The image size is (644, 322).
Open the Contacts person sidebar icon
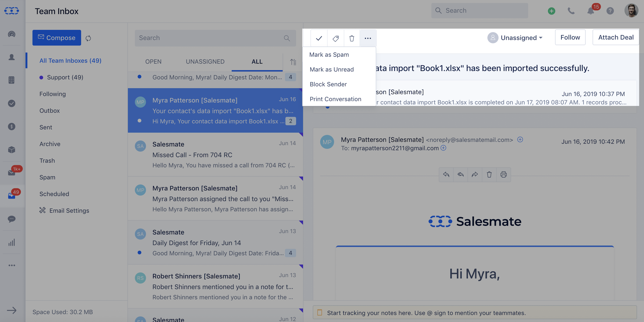coord(11,57)
